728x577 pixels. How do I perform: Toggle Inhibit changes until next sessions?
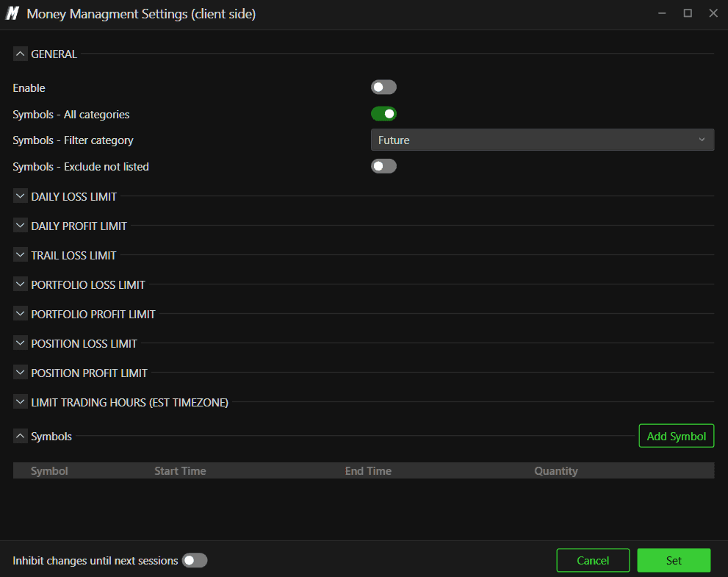tap(195, 560)
